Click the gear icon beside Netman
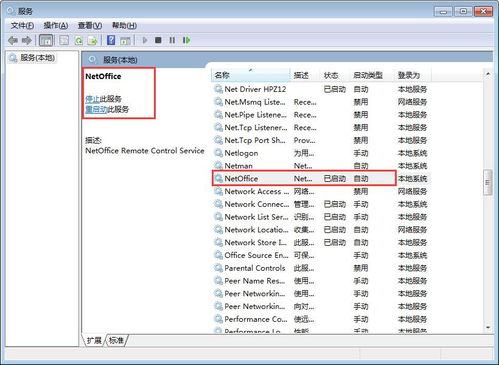 (218, 166)
